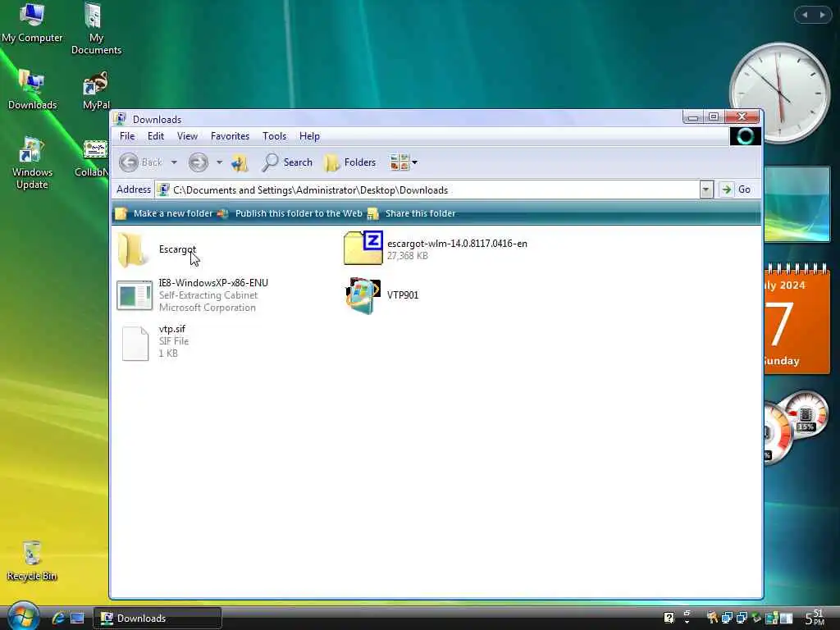Go back with the Back arrow
This screenshot has height=630, width=840.
141,162
